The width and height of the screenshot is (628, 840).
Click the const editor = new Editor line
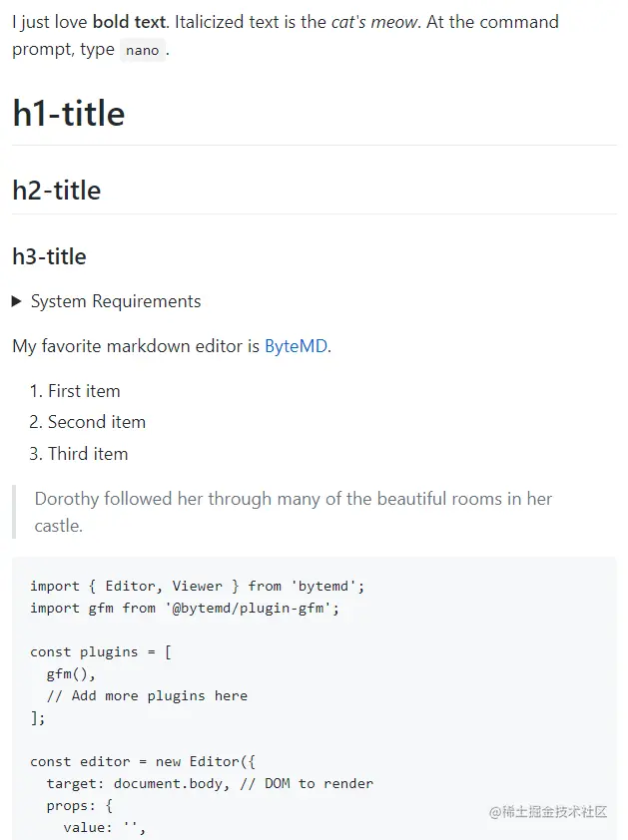point(143,762)
